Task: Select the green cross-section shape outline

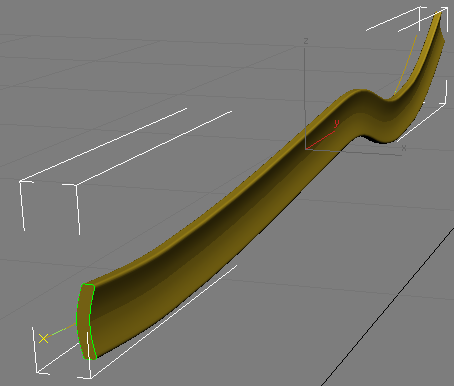Action: tap(86, 322)
